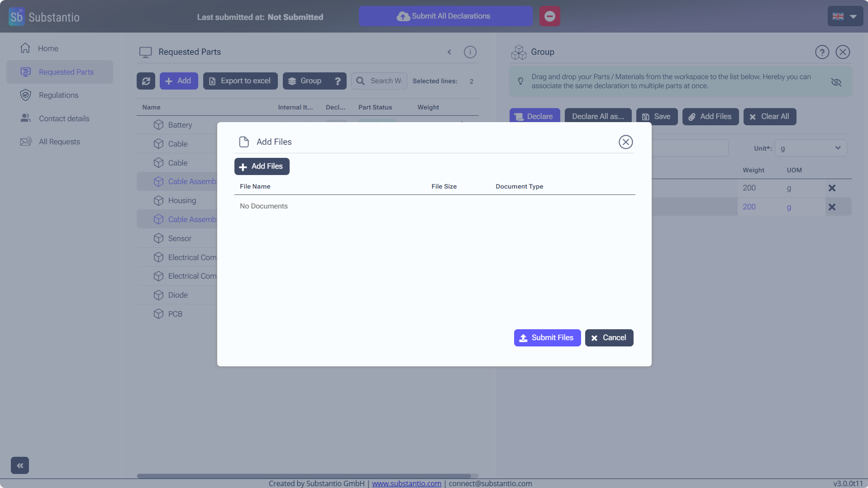Open the info icon in Requested Parts header
868x488 pixels.
[470, 52]
